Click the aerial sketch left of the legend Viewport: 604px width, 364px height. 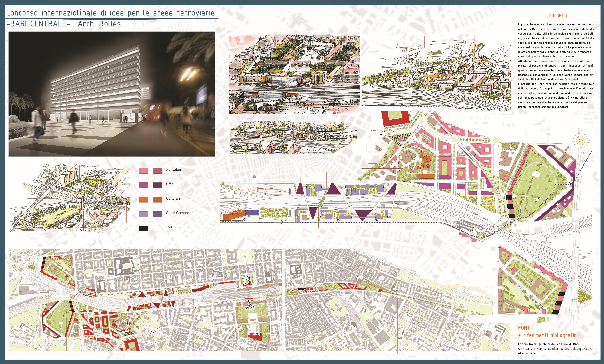coord(70,199)
